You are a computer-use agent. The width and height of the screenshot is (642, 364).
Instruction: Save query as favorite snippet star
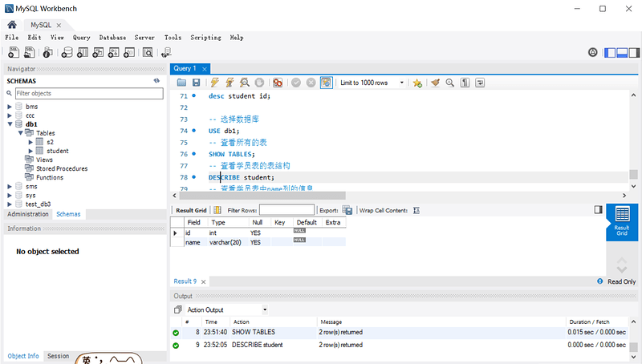click(x=417, y=83)
